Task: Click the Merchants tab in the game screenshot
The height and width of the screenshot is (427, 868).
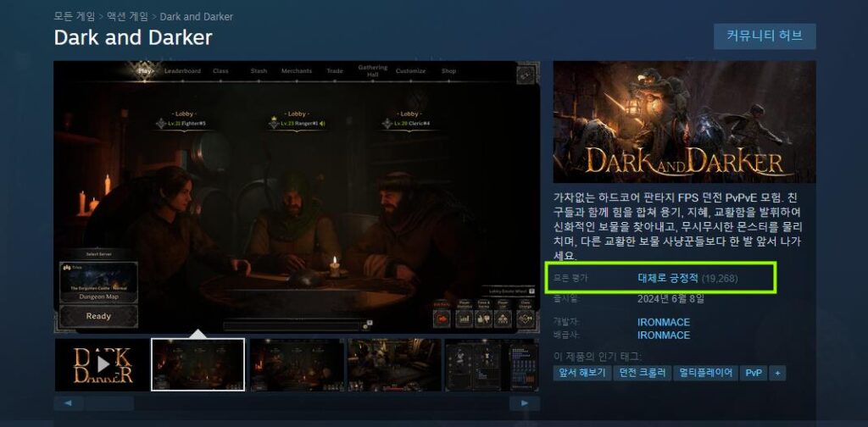Action: coord(296,71)
